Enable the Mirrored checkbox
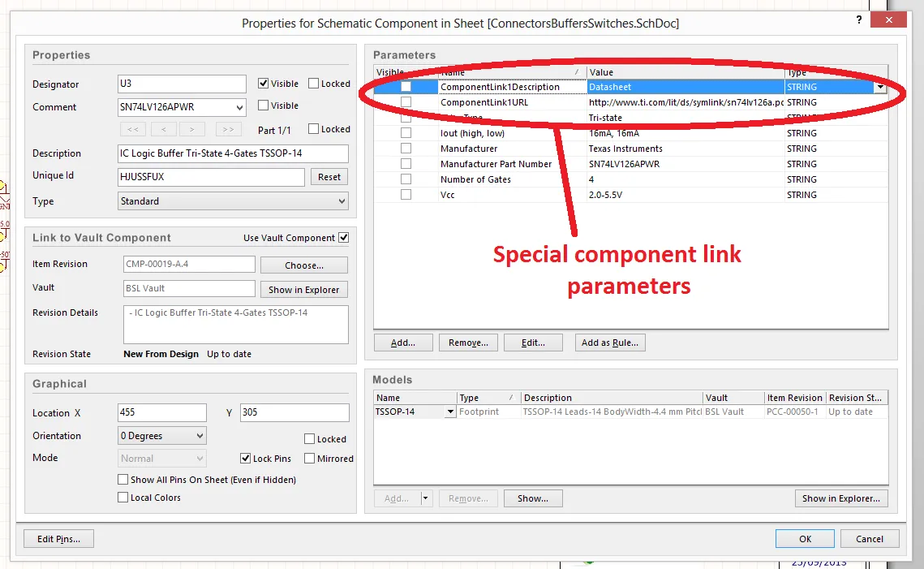The height and width of the screenshot is (569, 924). [310, 459]
